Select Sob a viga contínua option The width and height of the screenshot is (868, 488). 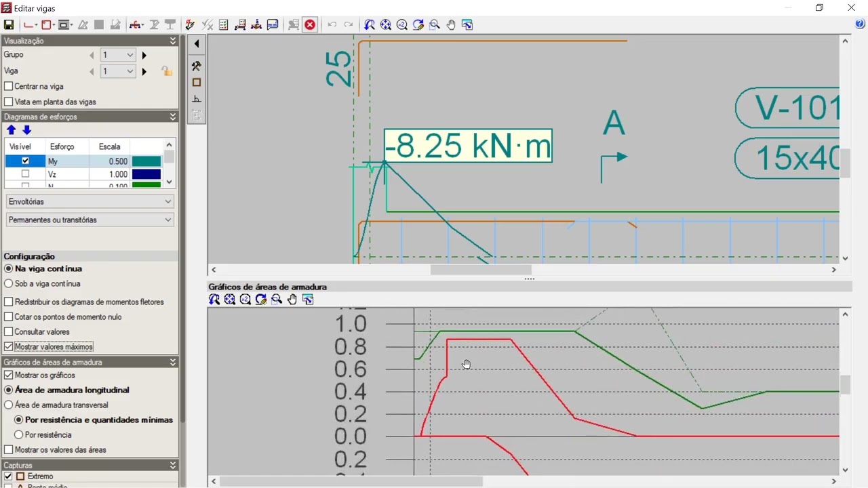(x=9, y=283)
